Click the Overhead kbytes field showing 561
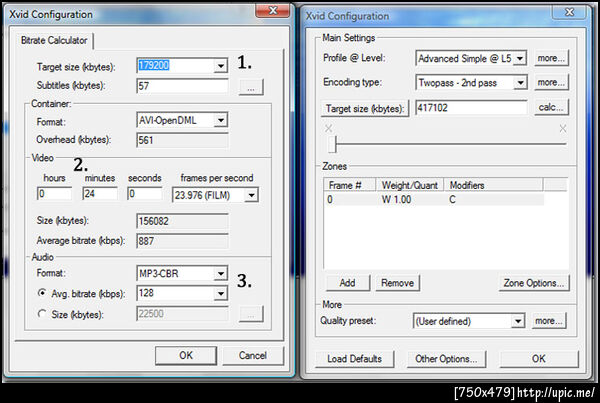Viewport: 600px width, 403px height. click(x=183, y=140)
